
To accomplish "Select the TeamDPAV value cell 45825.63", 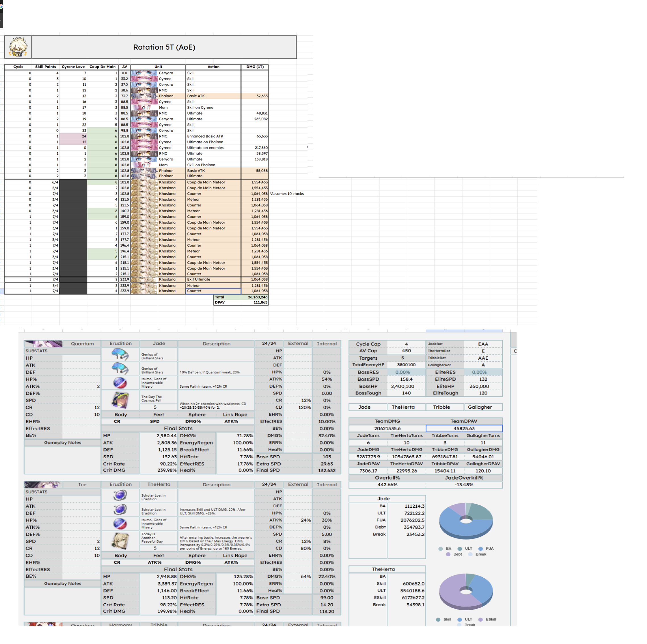I will (464, 428).
